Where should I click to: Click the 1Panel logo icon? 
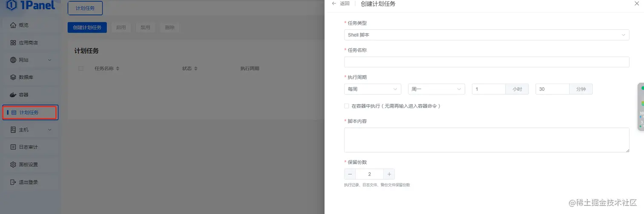tap(11, 5)
